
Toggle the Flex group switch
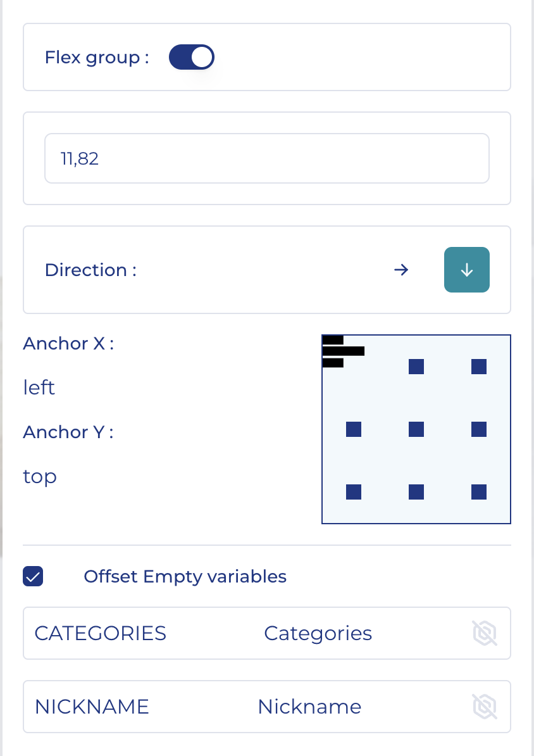coord(191,58)
